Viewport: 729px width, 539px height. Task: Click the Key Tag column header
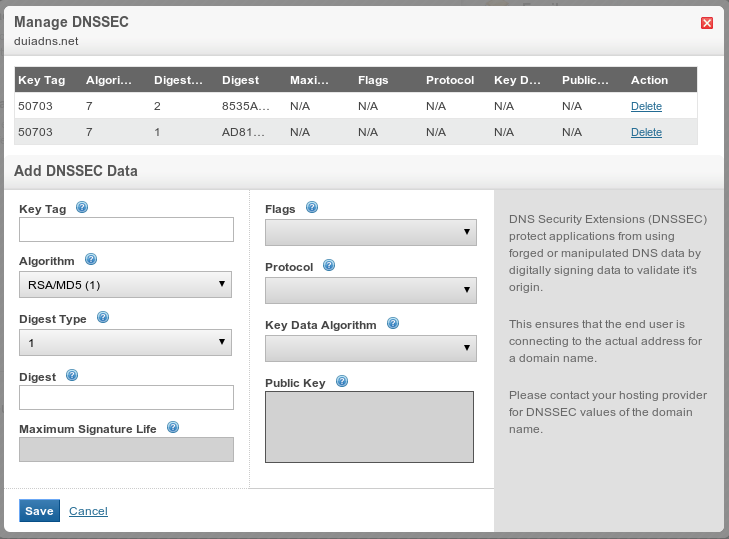[x=42, y=80]
